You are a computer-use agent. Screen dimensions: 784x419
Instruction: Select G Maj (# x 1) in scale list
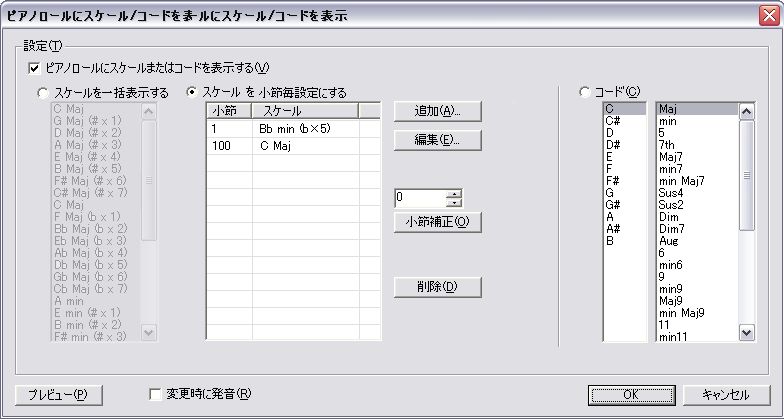point(96,121)
